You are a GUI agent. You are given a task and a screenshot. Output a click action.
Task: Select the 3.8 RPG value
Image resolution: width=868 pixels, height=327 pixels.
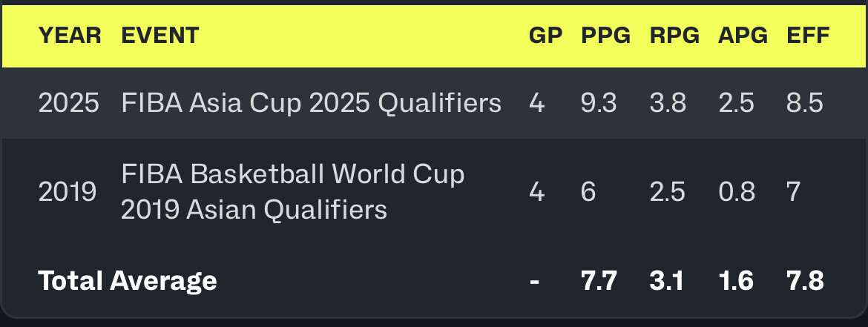[x=668, y=103]
